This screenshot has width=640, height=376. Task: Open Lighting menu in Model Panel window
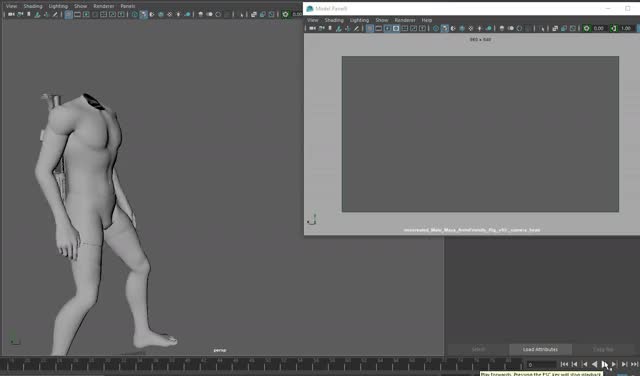[x=359, y=20]
